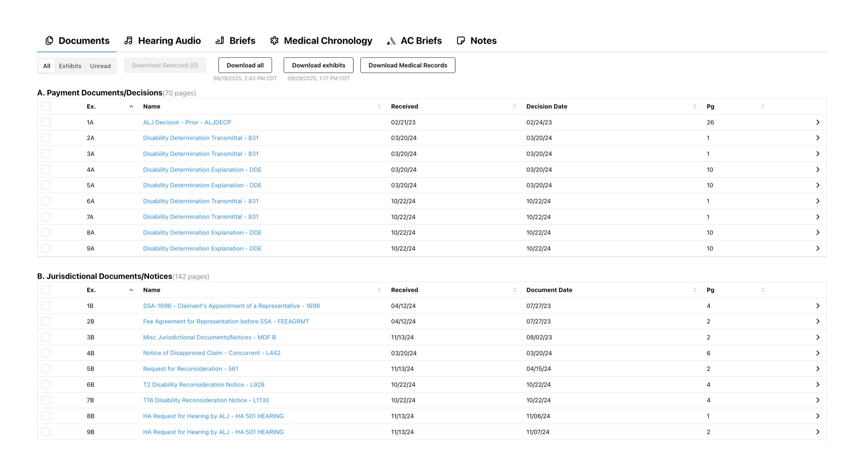Click the Hearing Audio music note icon

point(129,41)
